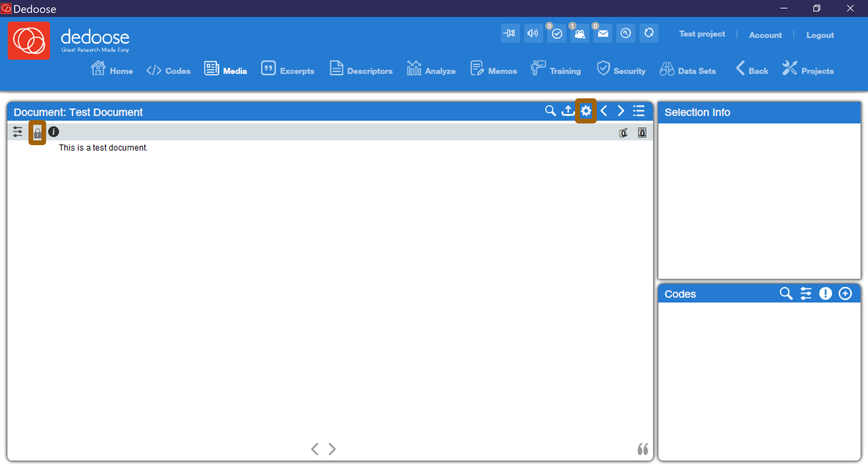Image resolution: width=868 pixels, height=468 pixels.
Task: Click the clock history icon
Action: (x=626, y=33)
